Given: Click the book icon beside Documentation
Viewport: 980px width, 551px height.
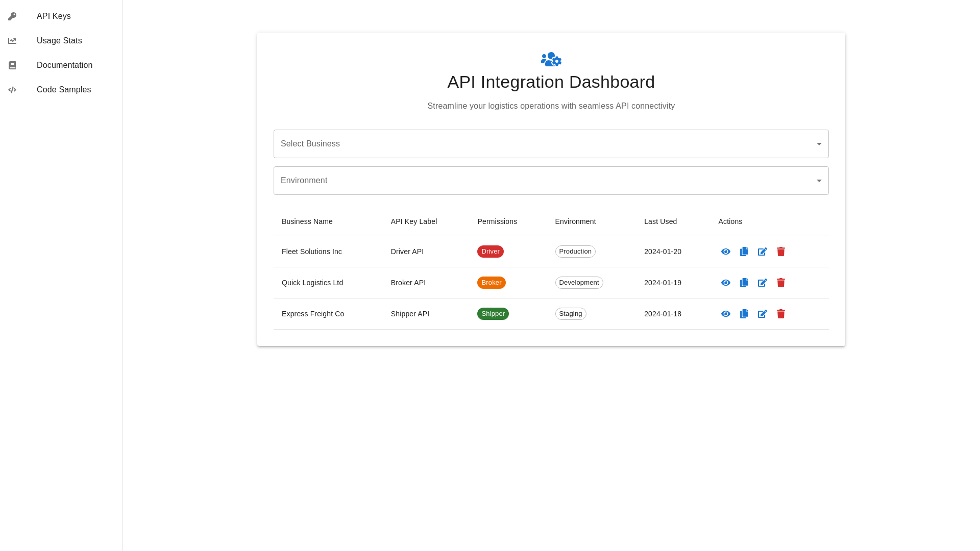Looking at the screenshot, I should pyautogui.click(x=12, y=65).
